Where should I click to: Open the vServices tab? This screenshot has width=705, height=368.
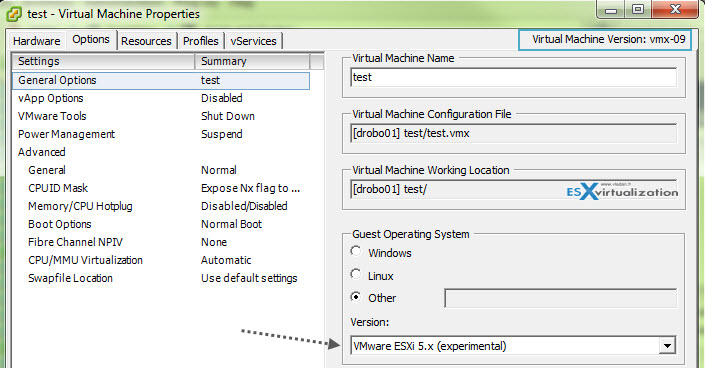(253, 41)
